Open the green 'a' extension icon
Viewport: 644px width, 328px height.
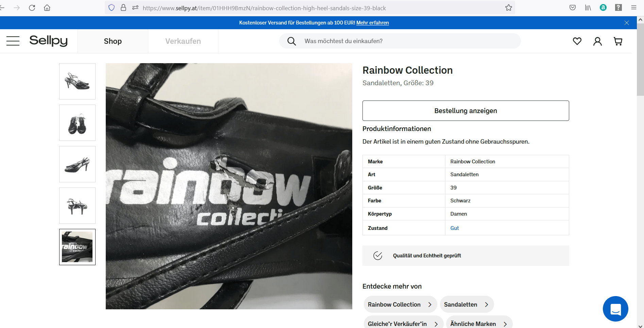point(603,8)
